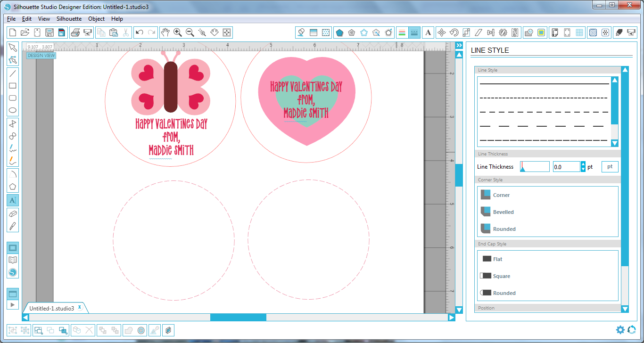Save the document with floppy disk icon
The width and height of the screenshot is (644, 343).
50,33
